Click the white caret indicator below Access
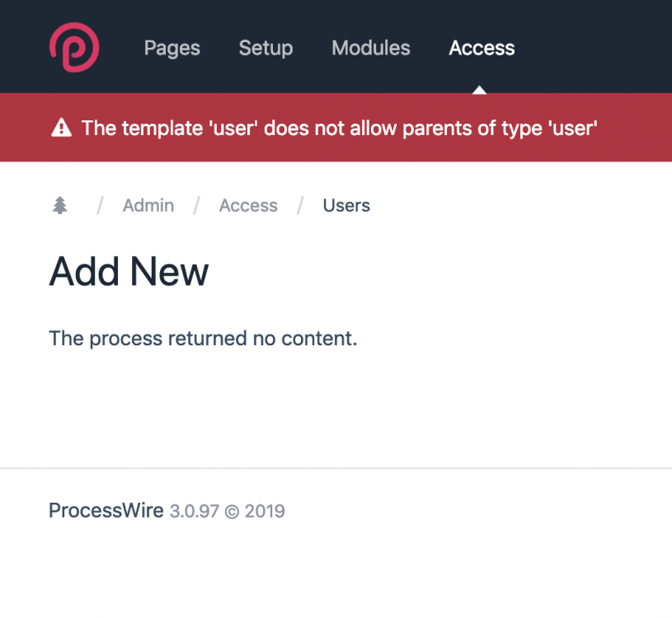This screenshot has width=672, height=618. [x=479, y=89]
